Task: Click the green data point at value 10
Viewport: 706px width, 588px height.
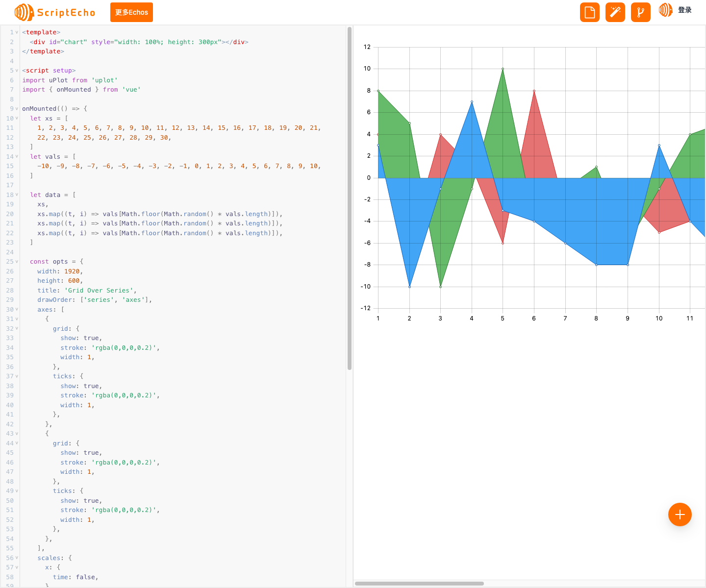Action: [503, 69]
